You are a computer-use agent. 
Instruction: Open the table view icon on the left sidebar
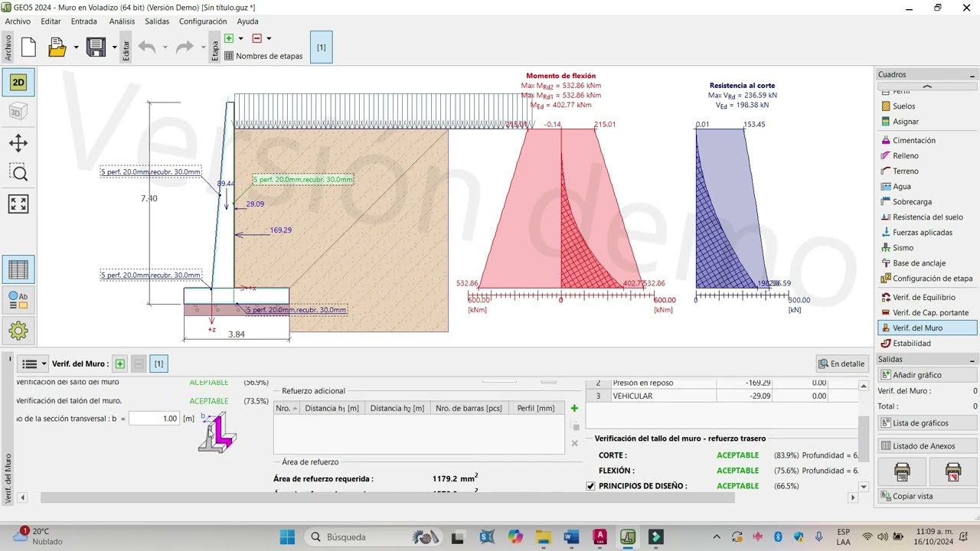point(18,270)
